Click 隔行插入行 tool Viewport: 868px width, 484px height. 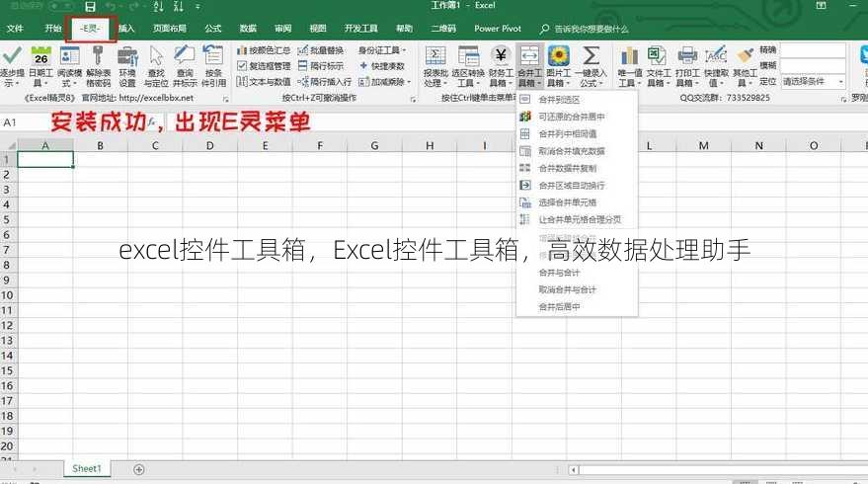click(x=325, y=81)
